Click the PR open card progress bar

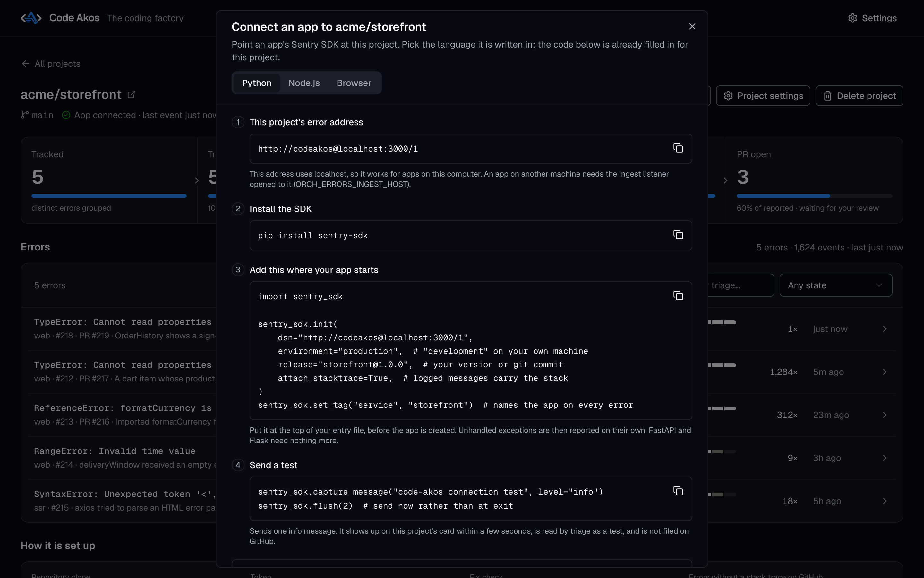pyautogui.click(x=814, y=196)
